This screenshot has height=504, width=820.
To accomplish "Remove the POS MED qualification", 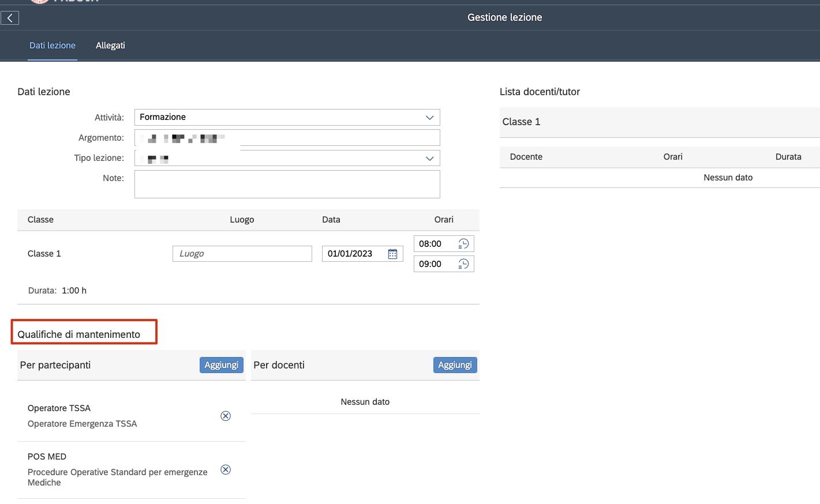I will tap(226, 469).
